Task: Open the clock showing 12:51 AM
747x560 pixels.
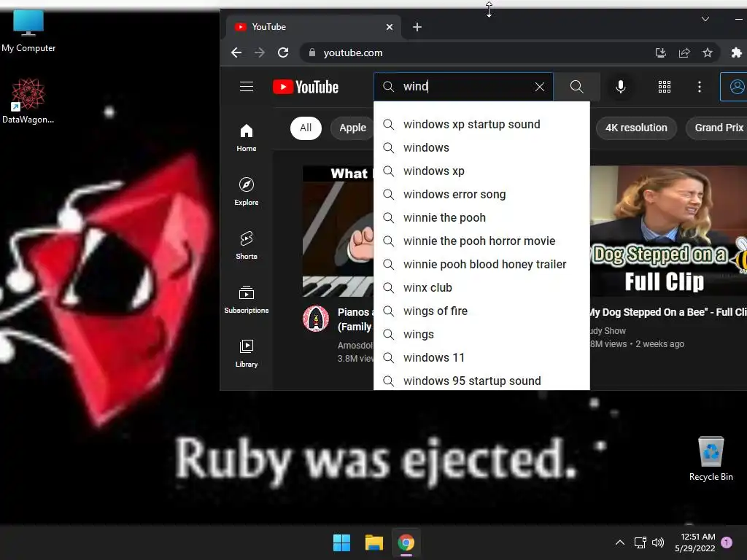Action: pyautogui.click(x=695, y=542)
